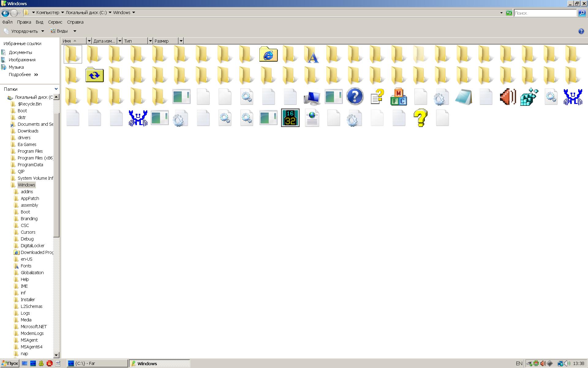Select the Fonts folder in tree

[x=26, y=266]
